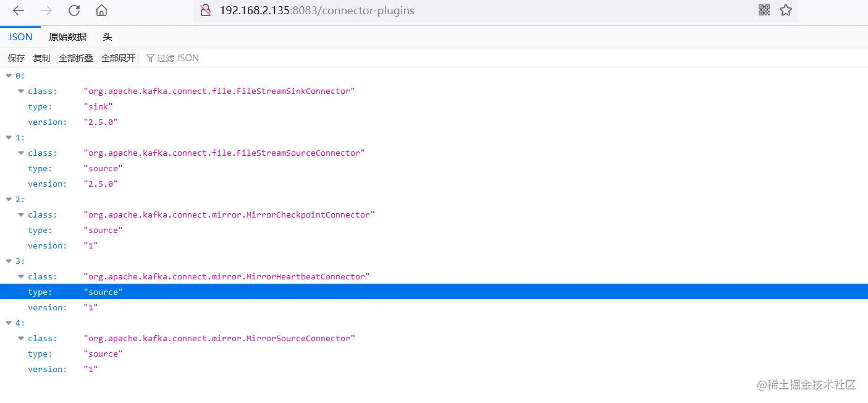The width and height of the screenshot is (868, 403).
Task: Open the browser home page
Action: click(x=102, y=11)
